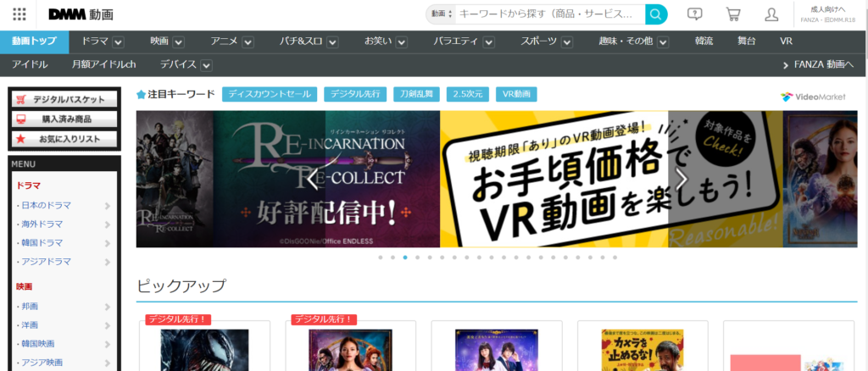868x371 pixels.
Task: Click the デジタルバスケット button
Action: (x=65, y=99)
